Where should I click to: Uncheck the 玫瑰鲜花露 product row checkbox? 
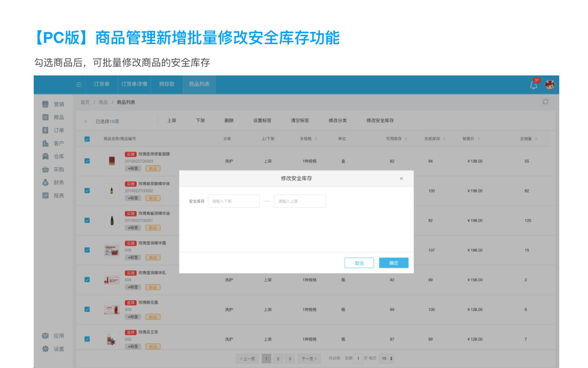(87, 309)
